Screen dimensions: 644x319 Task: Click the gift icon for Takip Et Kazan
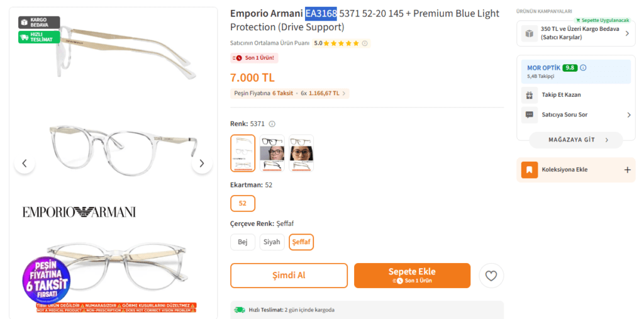click(x=530, y=95)
